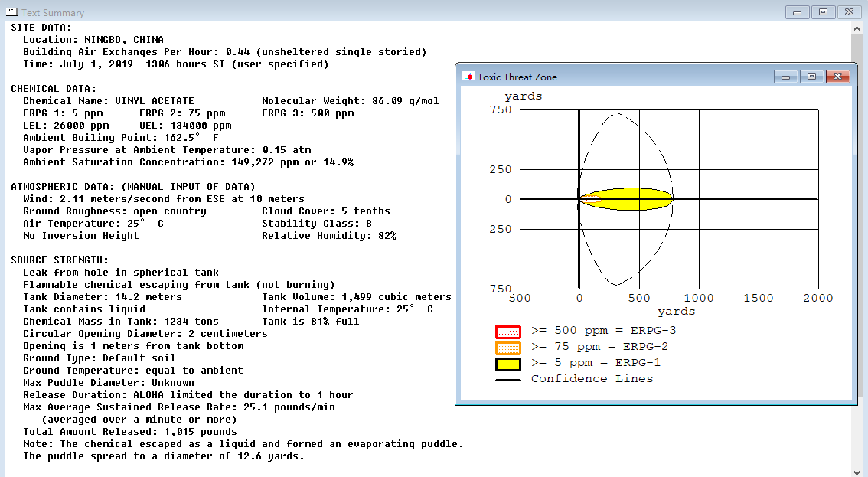Screen dimensions: 868x477
Task: Click the scroll up arrow in Text Summary
Action: click(x=857, y=28)
